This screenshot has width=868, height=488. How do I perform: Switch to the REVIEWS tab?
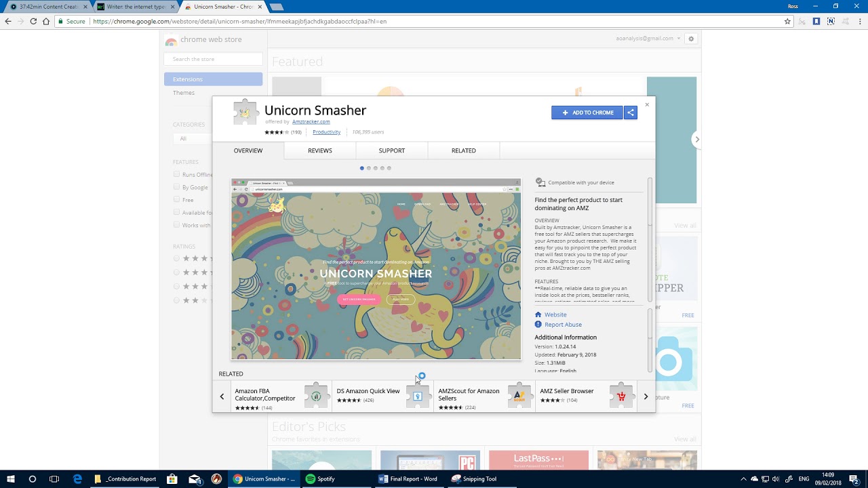[x=320, y=150]
